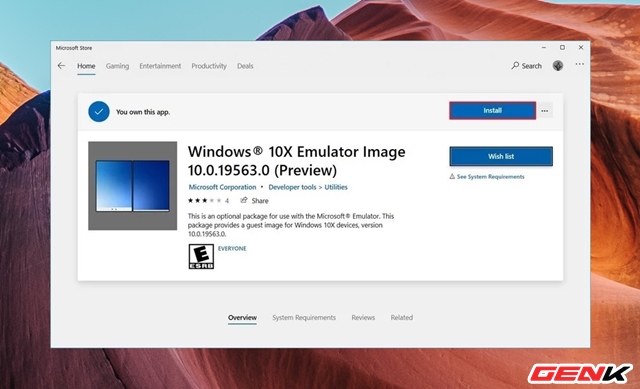Click the 'You own this app.' text
The height and width of the screenshot is (389, 640).
point(143,112)
